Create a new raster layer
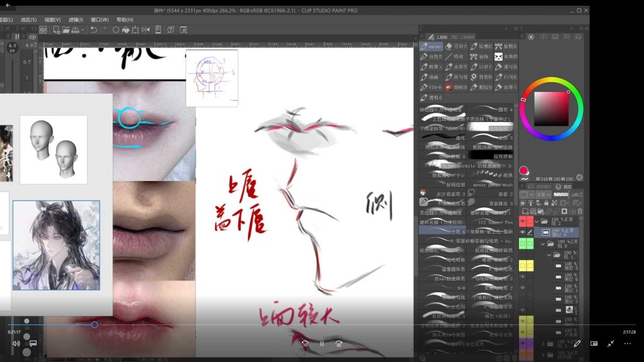Image resolution: width=644 pixels, height=362 pixels. (525, 211)
